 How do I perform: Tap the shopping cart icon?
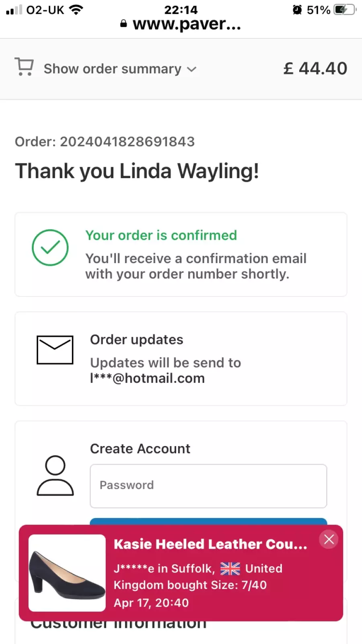[x=24, y=67]
